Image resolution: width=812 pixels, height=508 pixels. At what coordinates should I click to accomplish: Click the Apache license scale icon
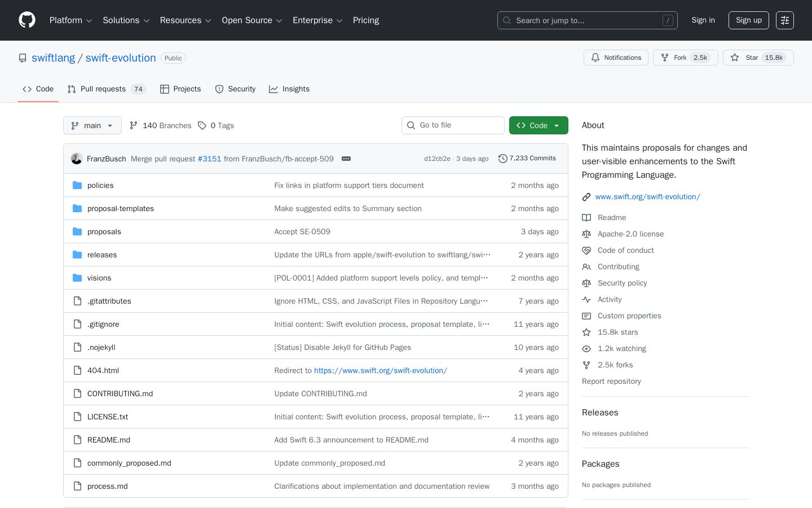586,234
